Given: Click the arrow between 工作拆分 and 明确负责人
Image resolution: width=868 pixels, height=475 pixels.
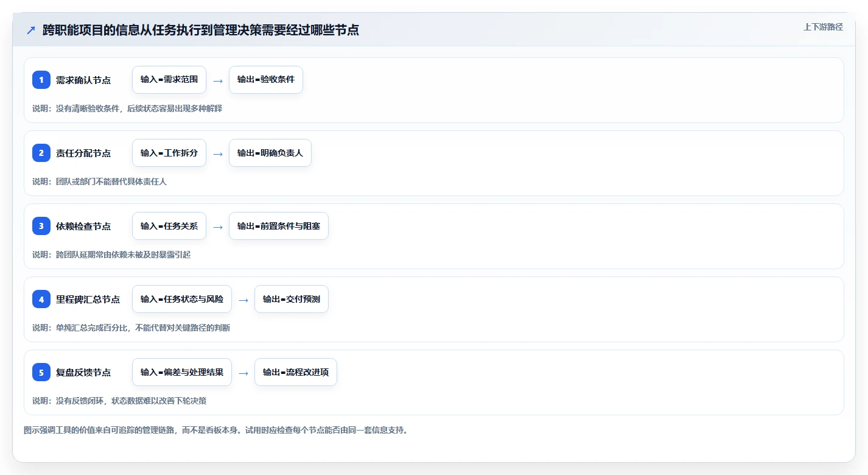Looking at the screenshot, I should tap(218, 153).
